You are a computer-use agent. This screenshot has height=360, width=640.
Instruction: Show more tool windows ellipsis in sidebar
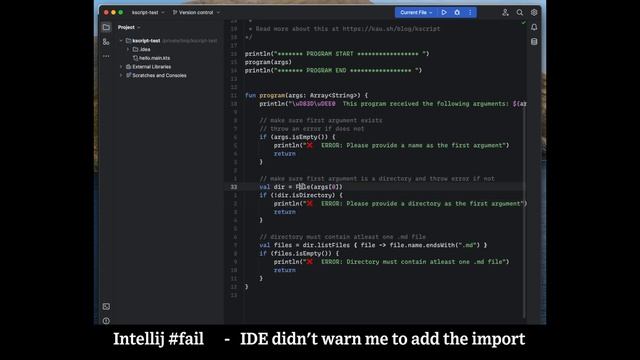pos(106,56)
